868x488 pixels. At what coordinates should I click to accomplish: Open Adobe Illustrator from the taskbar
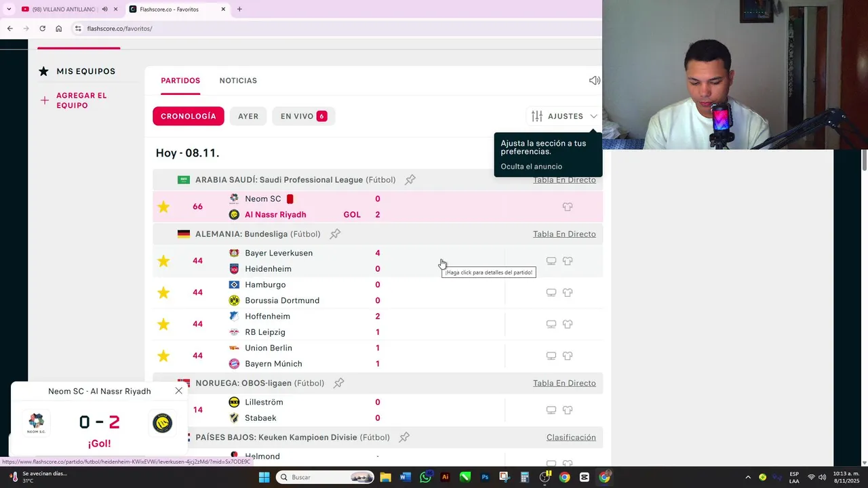point(445,477)
